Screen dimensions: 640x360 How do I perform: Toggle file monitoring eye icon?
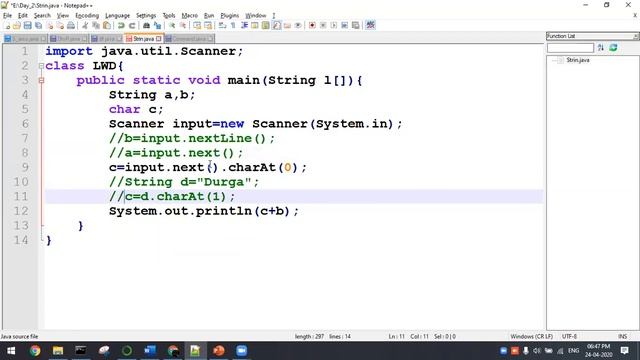(298, 25)
